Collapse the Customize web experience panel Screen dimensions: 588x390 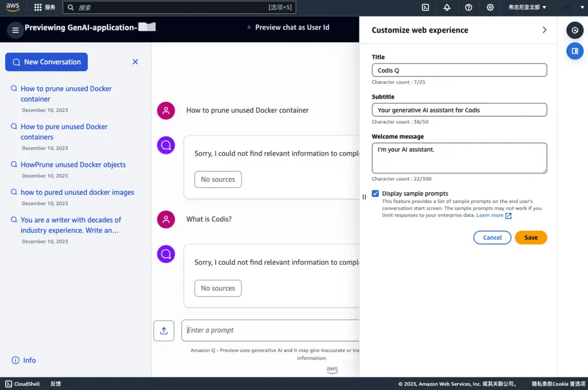tap(544, 30)
